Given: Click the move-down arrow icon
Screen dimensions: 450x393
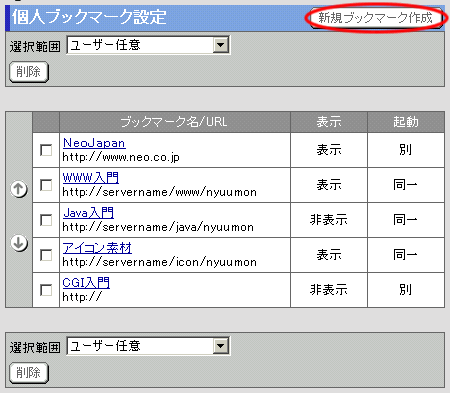Looking at the screenshot, I should 19,243.
